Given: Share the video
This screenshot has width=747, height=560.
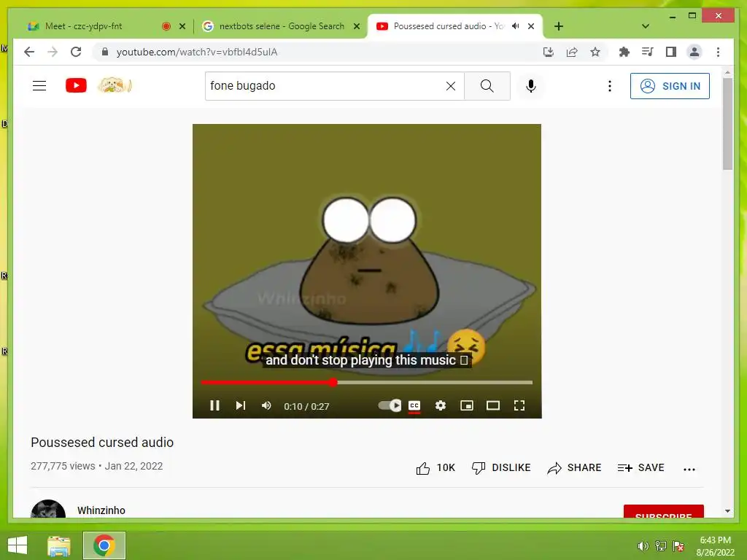Looking at the screenshot, I should coord(574,468).
